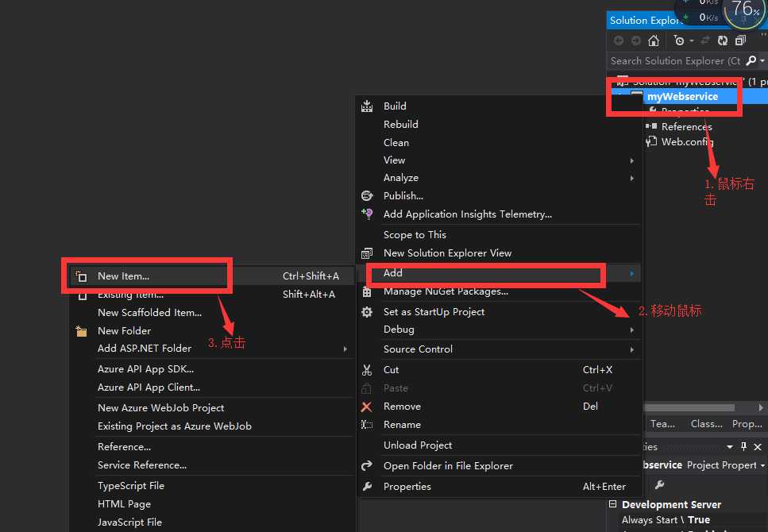Expand the Add ASP.NET Folder submenu arrow
This screenshot has height=532, width=768.
coord(345,349)
